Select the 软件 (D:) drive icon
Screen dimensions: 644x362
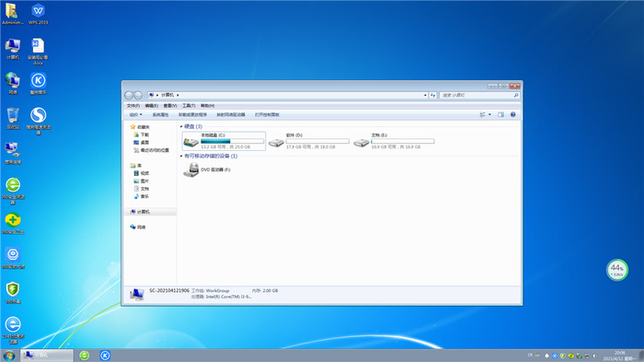pyautogui.click(x=276, y=143)
